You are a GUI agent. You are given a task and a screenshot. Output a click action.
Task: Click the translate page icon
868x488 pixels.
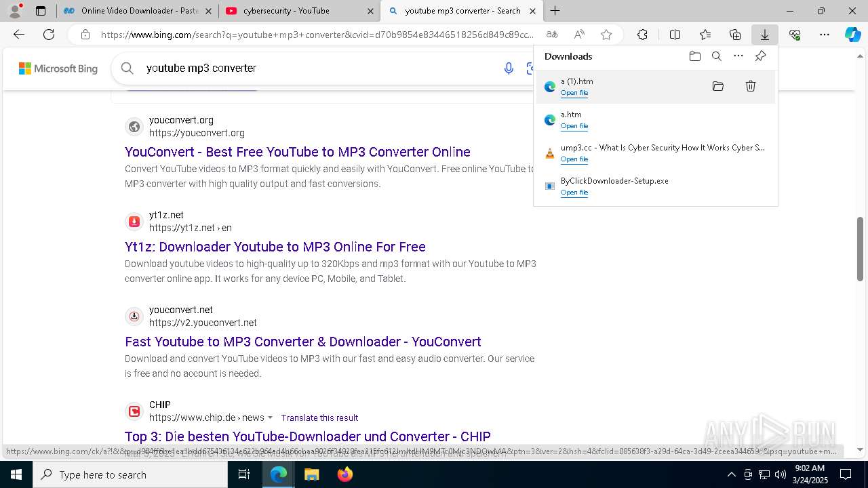552,35
